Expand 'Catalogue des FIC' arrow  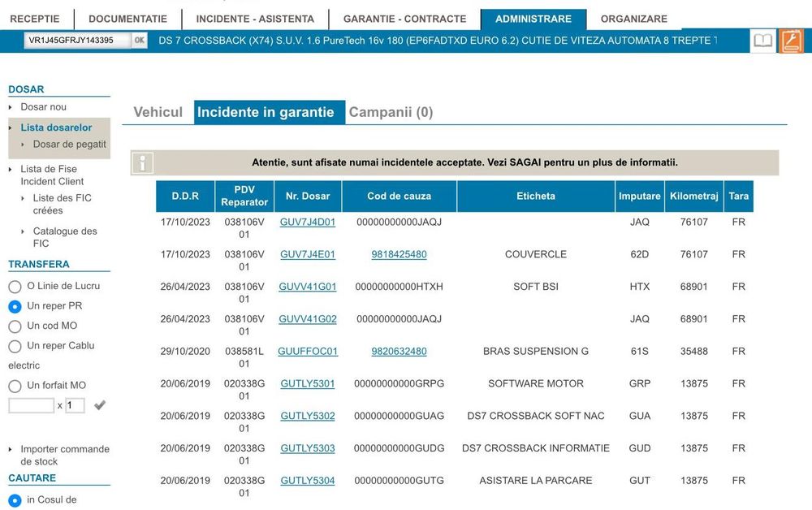(23, 231)
